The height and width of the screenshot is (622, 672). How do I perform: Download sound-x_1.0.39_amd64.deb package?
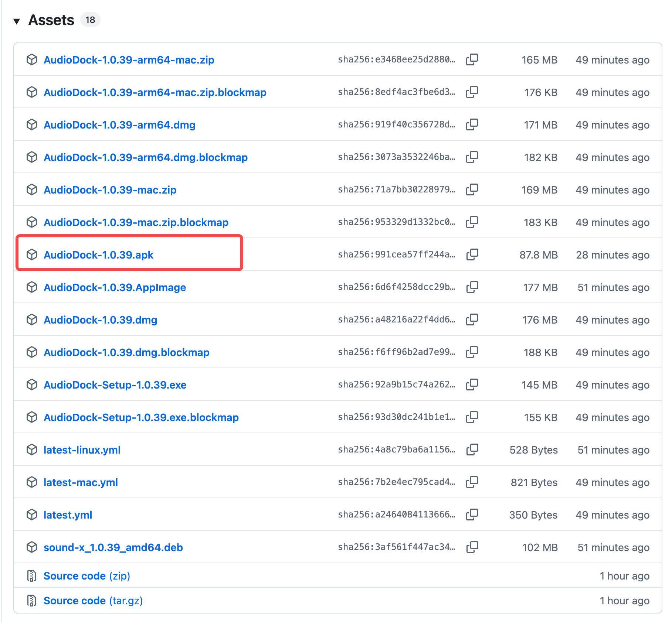coord(113,547)
